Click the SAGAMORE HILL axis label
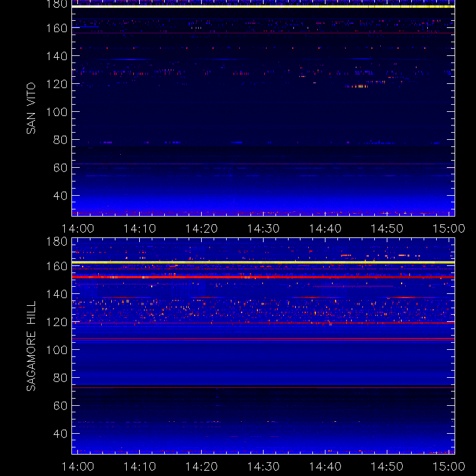Viewport: 476px width, 476px height. coord(32,346)
